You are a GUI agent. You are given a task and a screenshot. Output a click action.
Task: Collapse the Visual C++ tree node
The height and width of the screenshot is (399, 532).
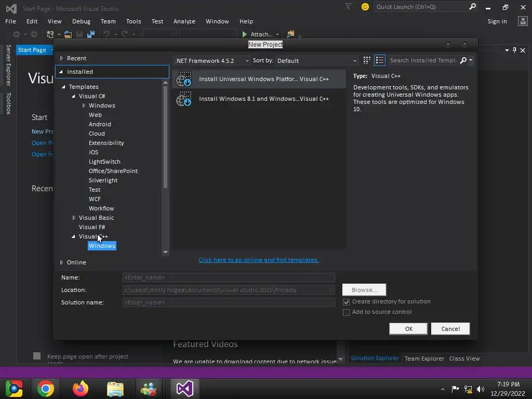point(73,236)
